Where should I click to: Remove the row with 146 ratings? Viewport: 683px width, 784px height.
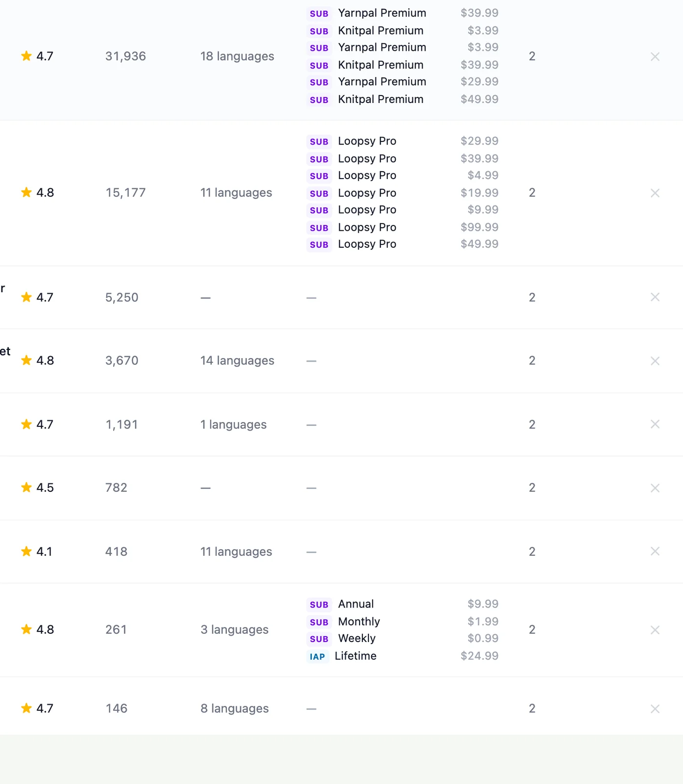pyautogui.click(x=655, y=709)
